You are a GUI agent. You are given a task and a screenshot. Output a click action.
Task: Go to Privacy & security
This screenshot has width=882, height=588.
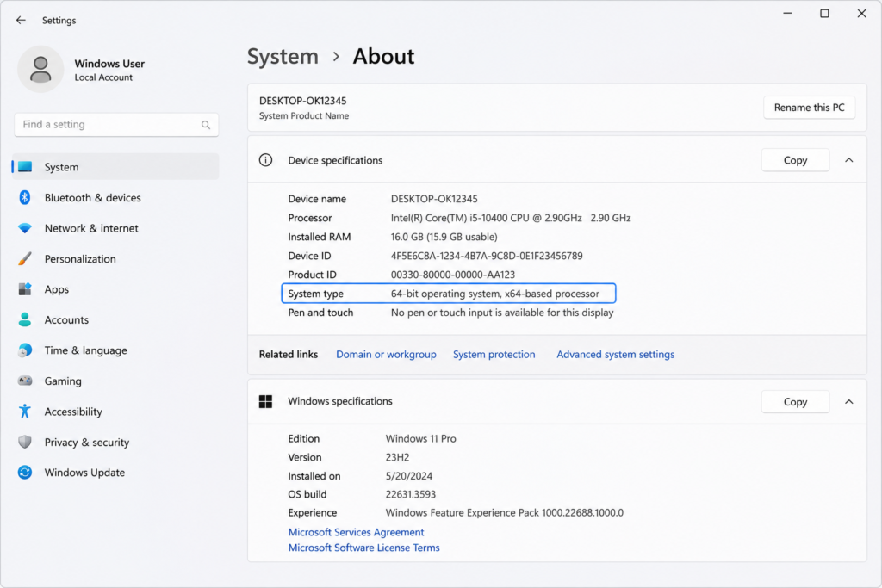tap(115, 442)
